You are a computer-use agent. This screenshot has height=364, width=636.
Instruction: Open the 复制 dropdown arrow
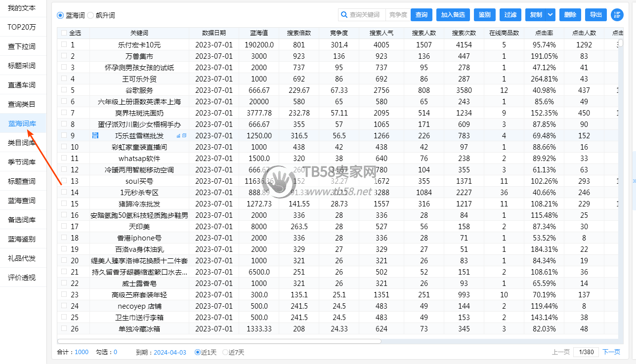551,15
